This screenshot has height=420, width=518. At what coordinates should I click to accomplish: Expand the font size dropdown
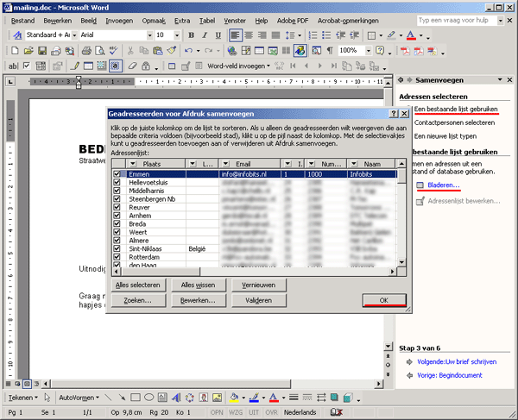click(x=178, y=35)
